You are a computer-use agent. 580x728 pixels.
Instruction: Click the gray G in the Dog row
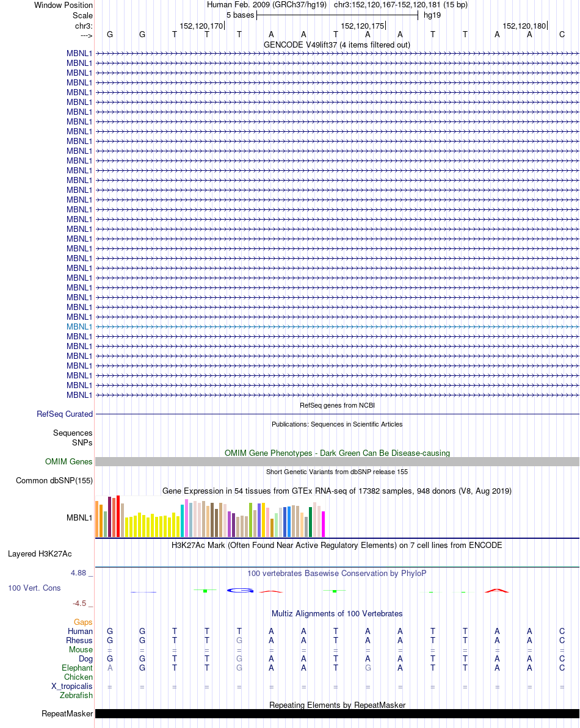coord(239,659)
